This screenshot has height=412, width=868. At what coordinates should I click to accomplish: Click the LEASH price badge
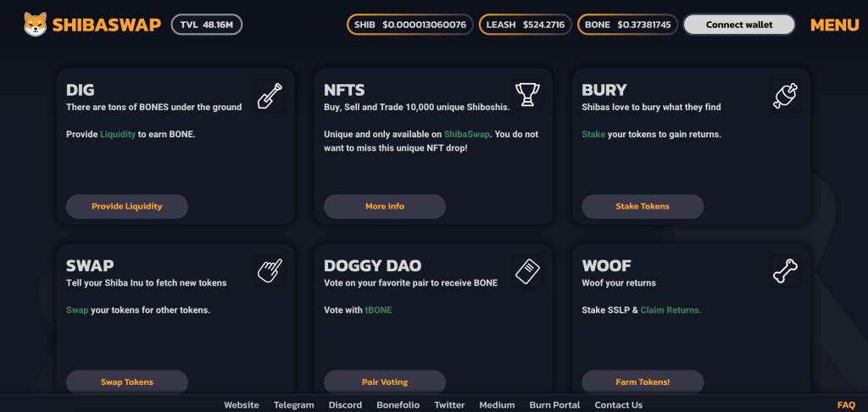point(526,25)
